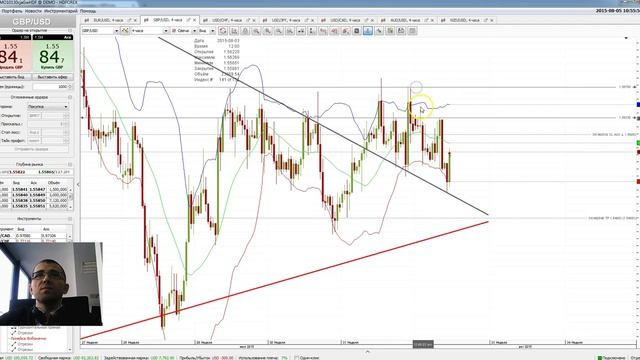Click the red Продать GBP price button

click(15, 53)
